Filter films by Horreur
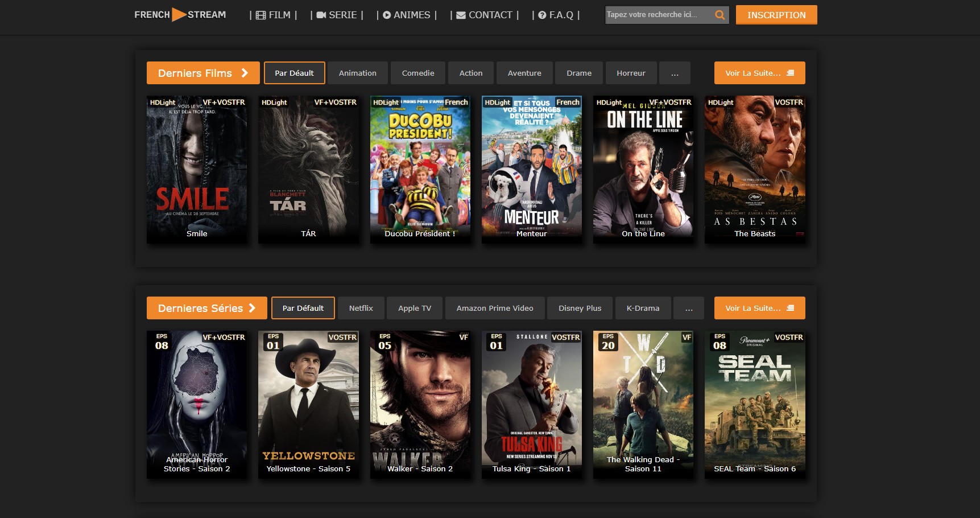This screenshot has height=518, width=980. pos(631,73)
